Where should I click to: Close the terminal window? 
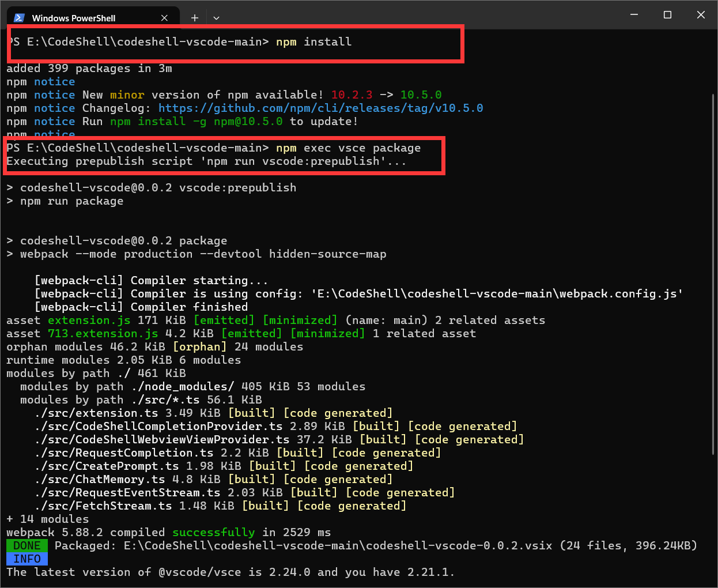coord(701,15)
